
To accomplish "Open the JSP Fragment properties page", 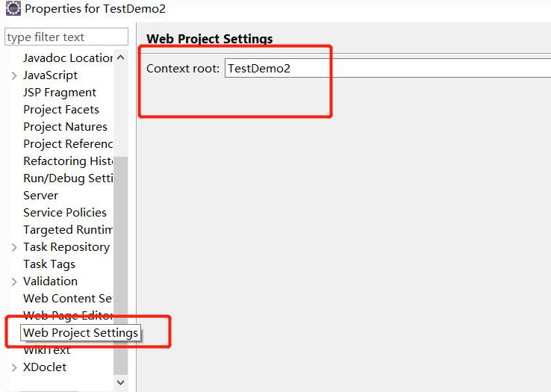I will click(x=60, y=93).
